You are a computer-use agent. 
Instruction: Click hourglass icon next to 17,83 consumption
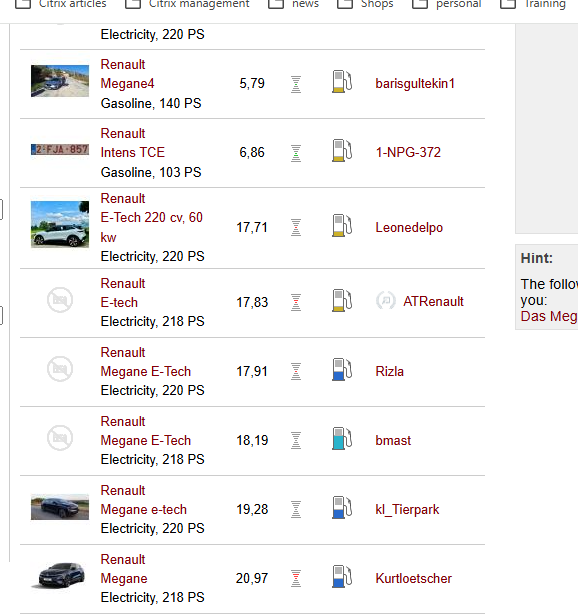pos(296,302)
